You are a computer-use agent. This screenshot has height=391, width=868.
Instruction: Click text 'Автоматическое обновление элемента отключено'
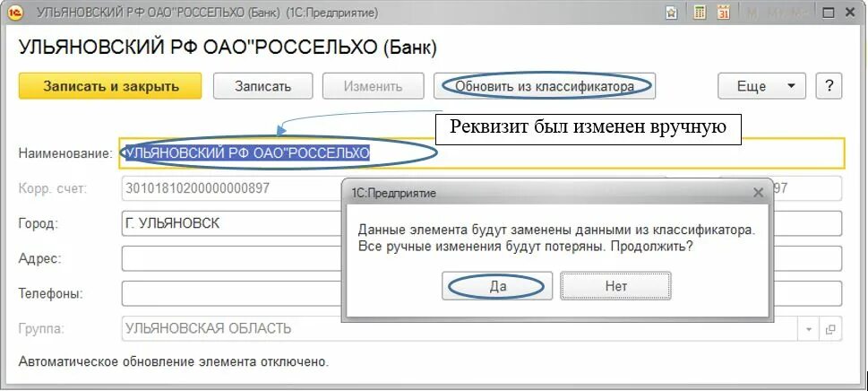point(174,362)
